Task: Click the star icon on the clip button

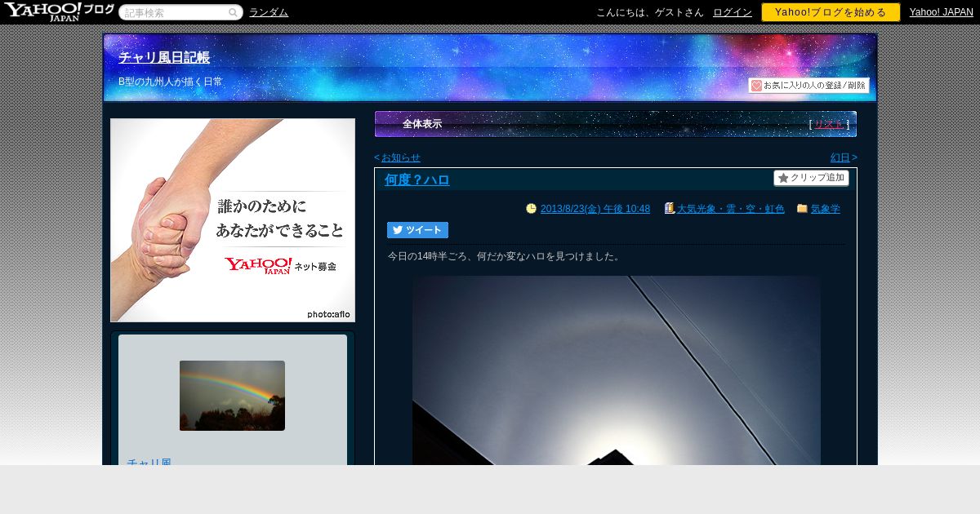Action: [783, 178]
